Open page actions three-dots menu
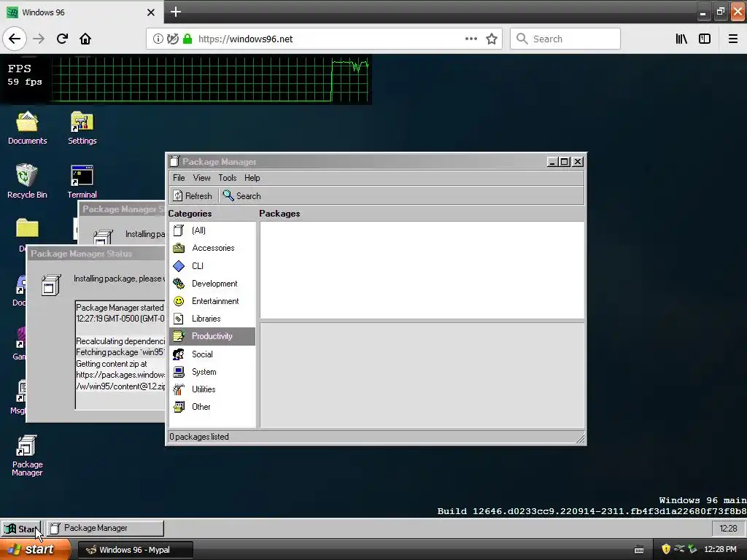 tap(471, 39)
